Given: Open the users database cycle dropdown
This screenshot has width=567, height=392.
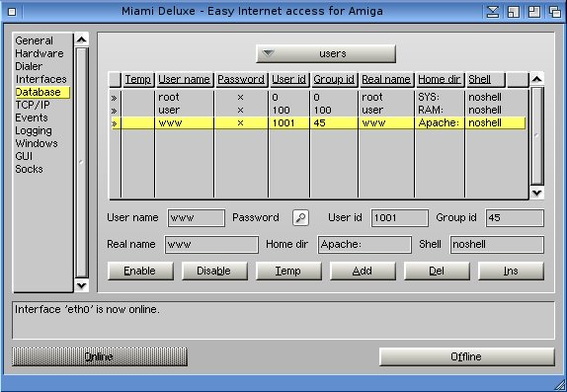Looking at the screenshot, I should tap(326, 53).
